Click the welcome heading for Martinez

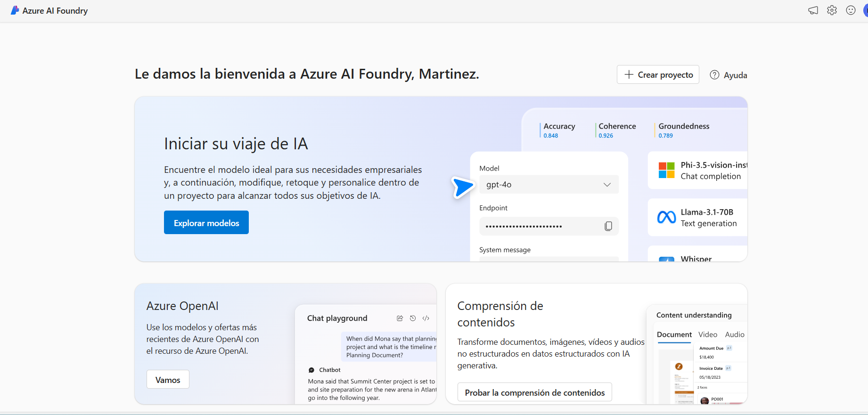pyautogui.click(x=307, y=74)
